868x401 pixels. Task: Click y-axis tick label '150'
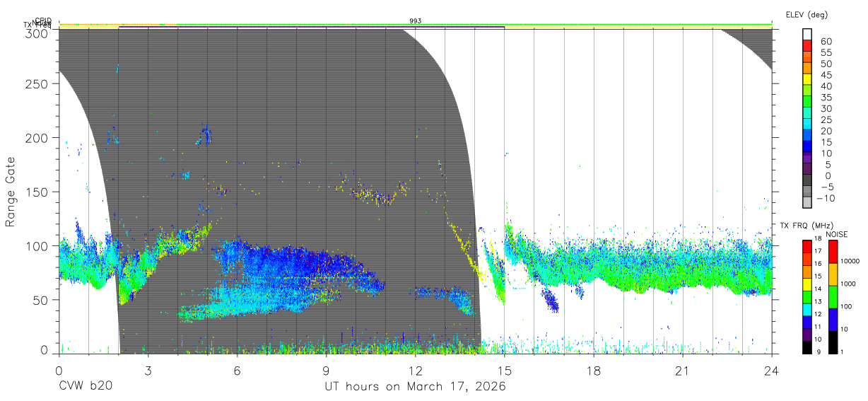point(37,192)
